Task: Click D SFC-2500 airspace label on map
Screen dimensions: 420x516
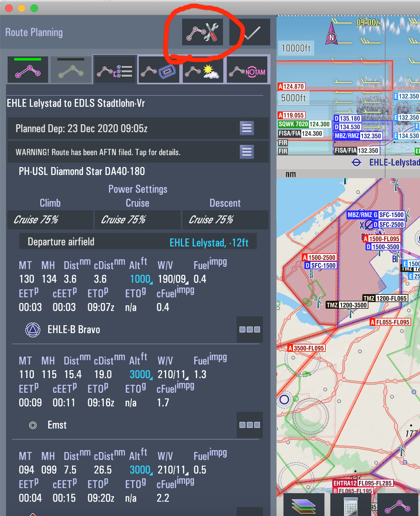Action: pos(389,225)
